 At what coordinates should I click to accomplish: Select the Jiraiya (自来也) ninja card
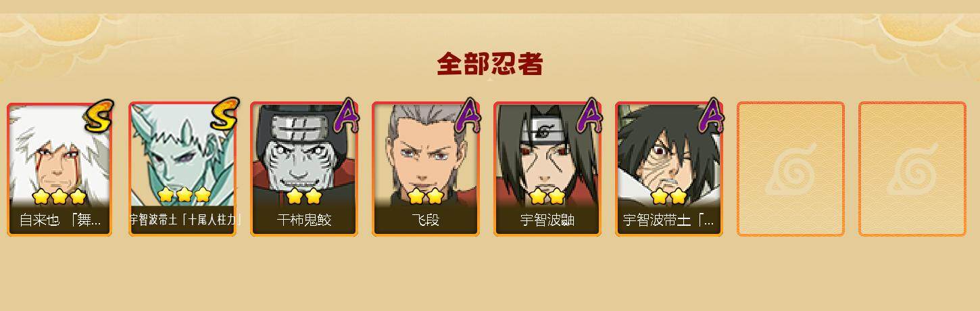click(x=59, y=169)
